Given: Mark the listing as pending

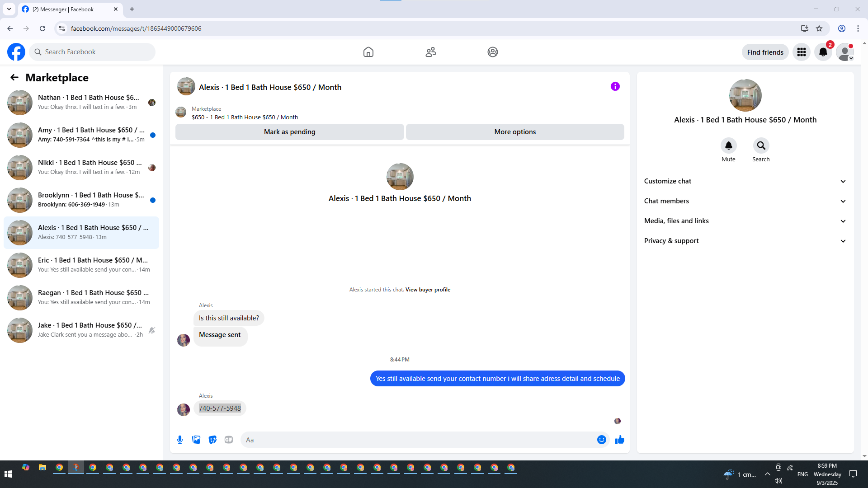Looking at the screenshot, I should 290,132.
